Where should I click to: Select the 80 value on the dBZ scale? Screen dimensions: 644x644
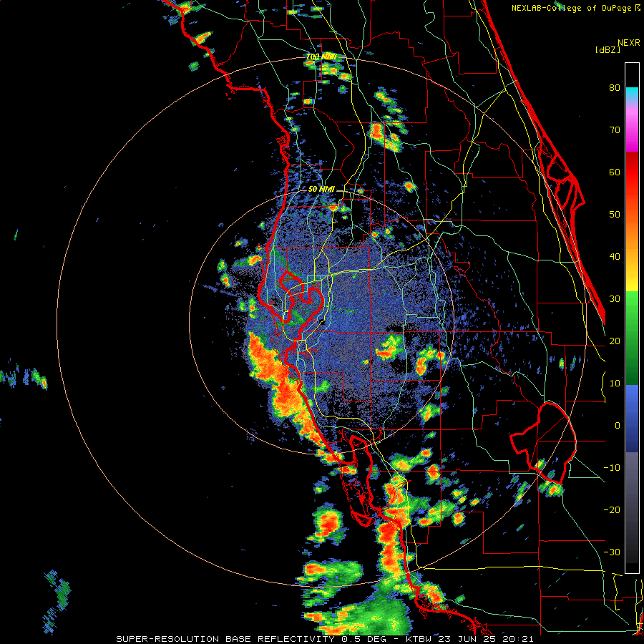point(615,87)
